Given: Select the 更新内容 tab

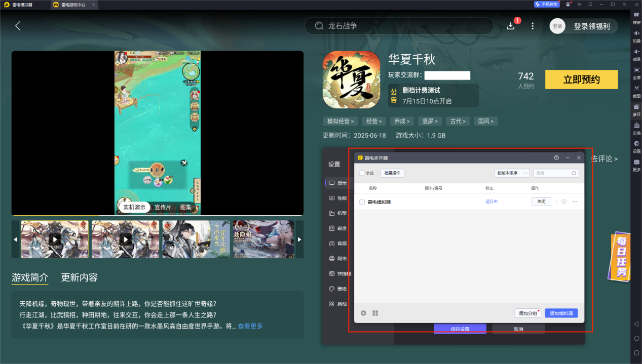Looking at the screenshot, I should (x=80, y=277).
